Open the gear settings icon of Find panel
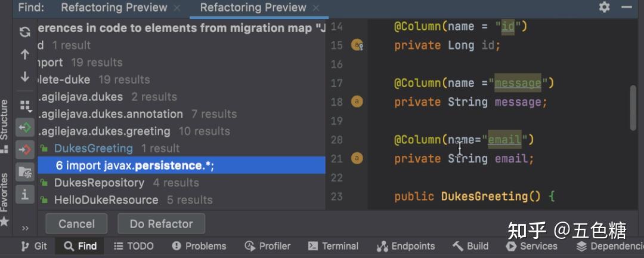 (x=604, y=7)
